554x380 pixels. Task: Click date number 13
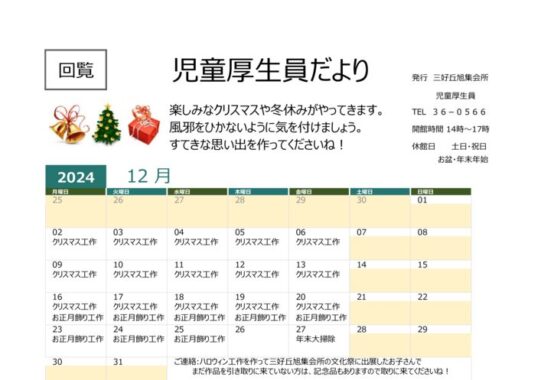(x=301, y=265)
